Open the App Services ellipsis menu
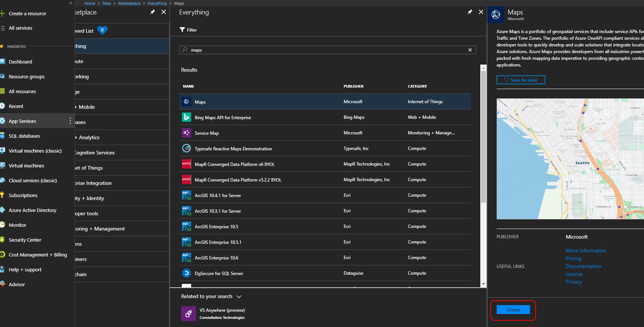This screenshot has width=644, height=327. 70,121
